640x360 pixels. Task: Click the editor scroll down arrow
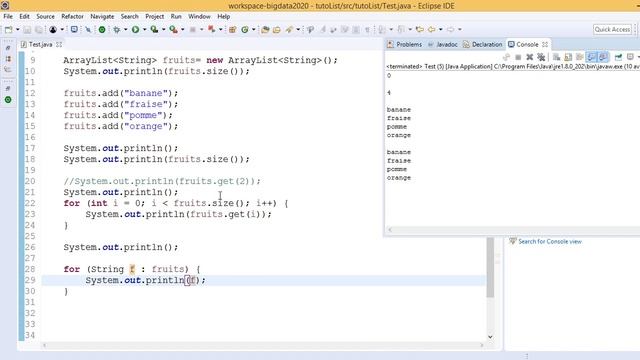(x=490, y=337)
